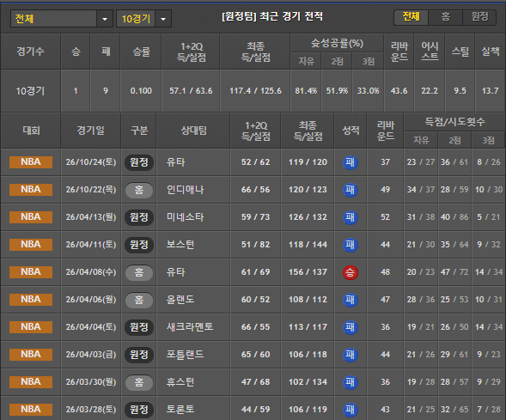Screen dimensions: 506x420
Task: Click the 패 result icon in 새크라멘토 row
Action: tap(351, 327)
